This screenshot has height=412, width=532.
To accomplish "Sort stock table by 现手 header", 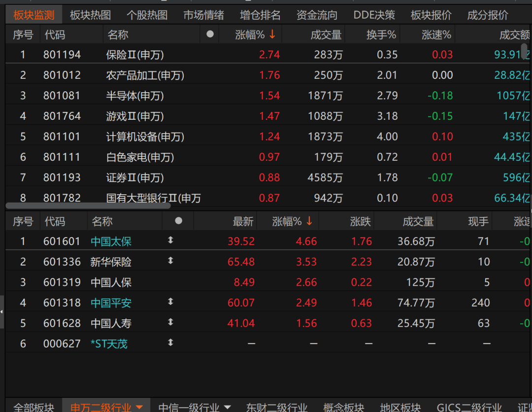I will 478,222.
